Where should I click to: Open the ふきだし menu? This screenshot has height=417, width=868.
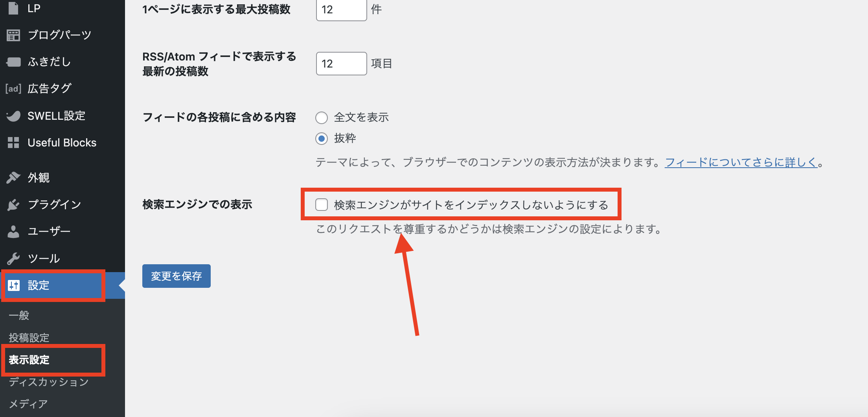click(49, 62)
